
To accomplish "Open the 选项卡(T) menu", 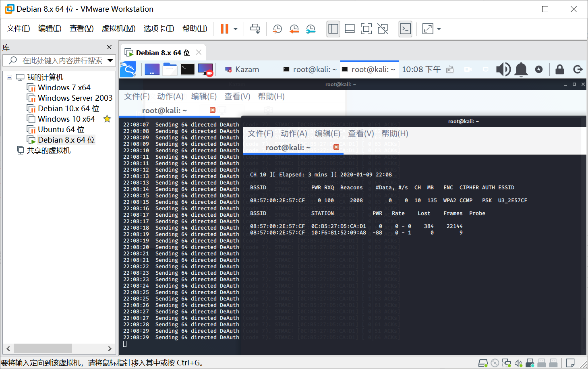I will point(159,29).
